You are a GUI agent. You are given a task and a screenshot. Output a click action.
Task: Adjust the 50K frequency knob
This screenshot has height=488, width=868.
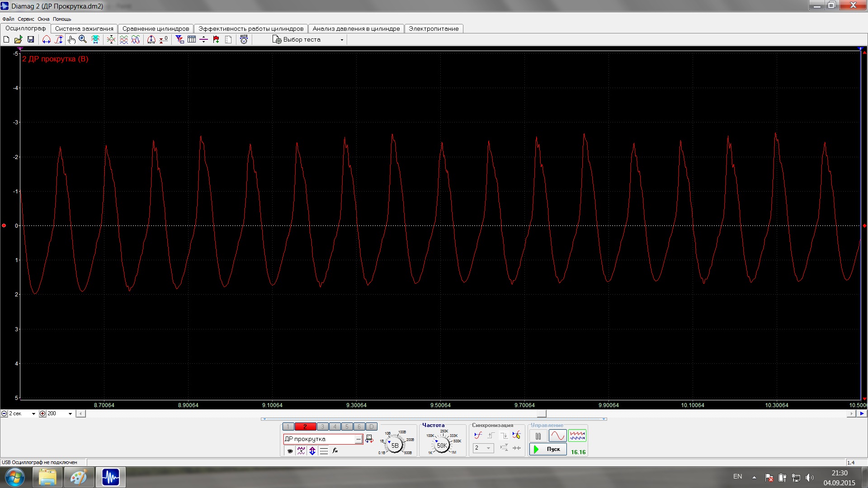(442, 445)
